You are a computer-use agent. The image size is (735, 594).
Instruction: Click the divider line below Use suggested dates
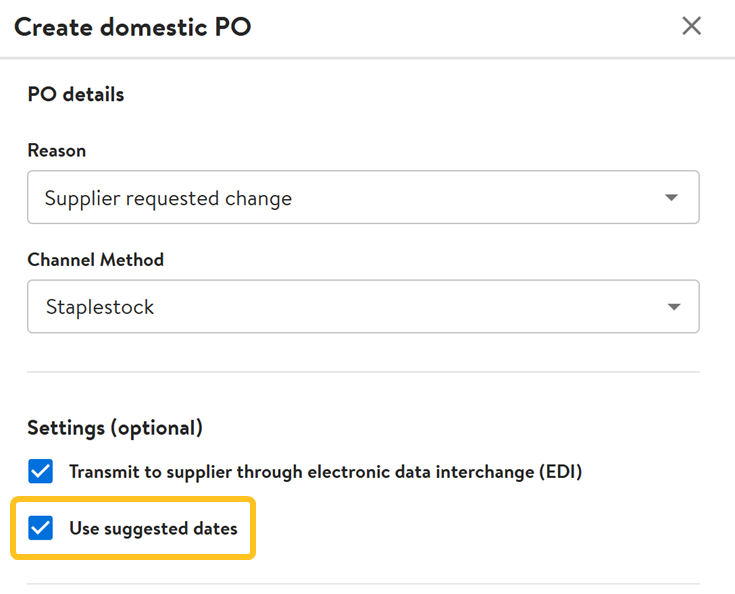coord(362,584)
